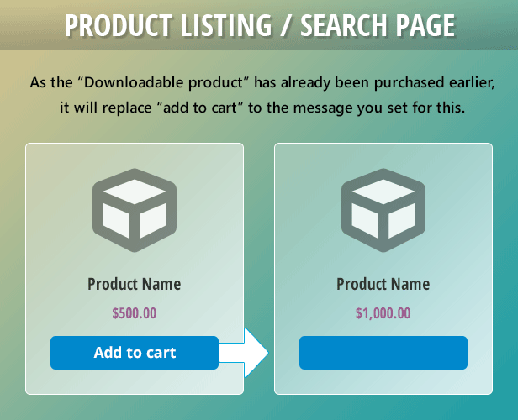Screen dimensions: 518x420
Task: Add the $500.00 product to cart
Action: 135,353
